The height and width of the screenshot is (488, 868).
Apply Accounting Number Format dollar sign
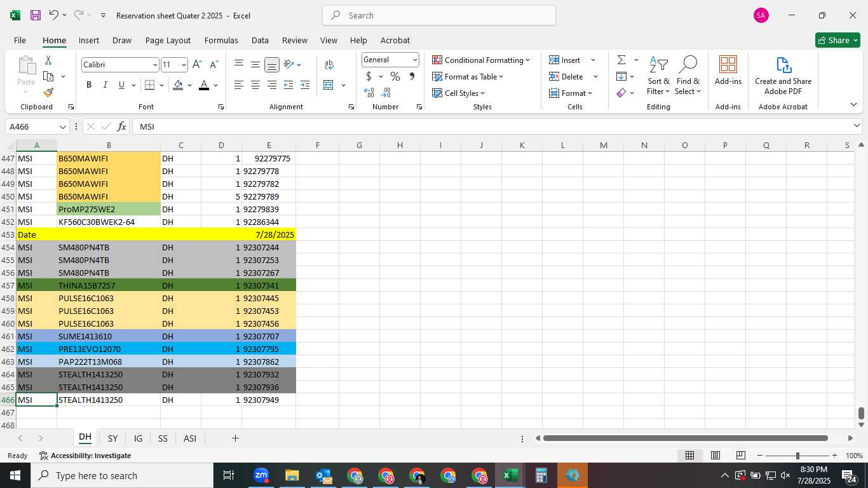click(x=369, y=76)
